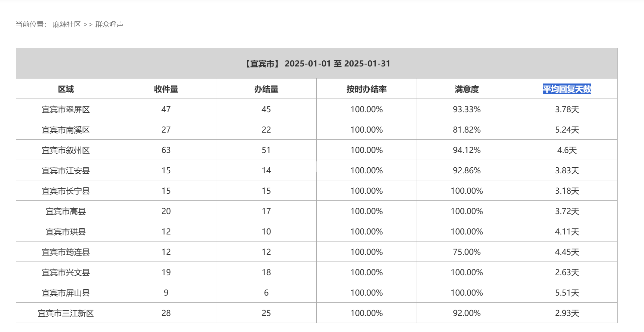644x332 pixels.
Task: Select the 宜宾市江安县 region cell
Action: click(x=66, y=171)
